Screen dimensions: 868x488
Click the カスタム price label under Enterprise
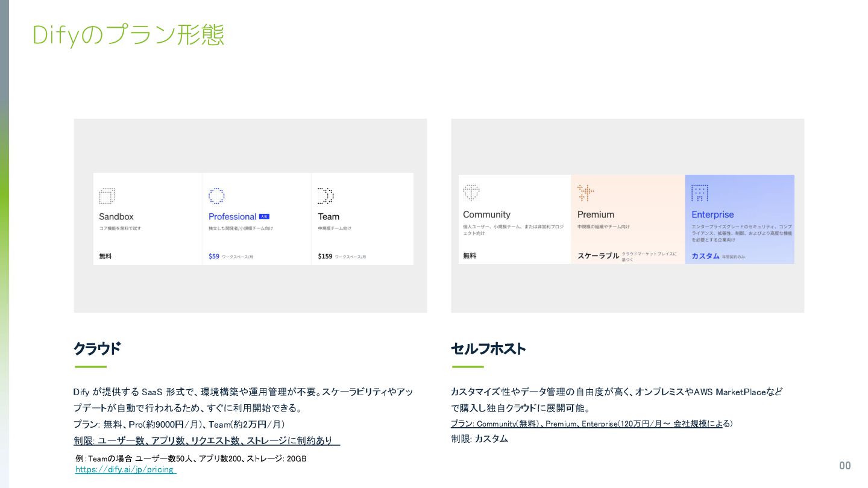tap(705, 255)
